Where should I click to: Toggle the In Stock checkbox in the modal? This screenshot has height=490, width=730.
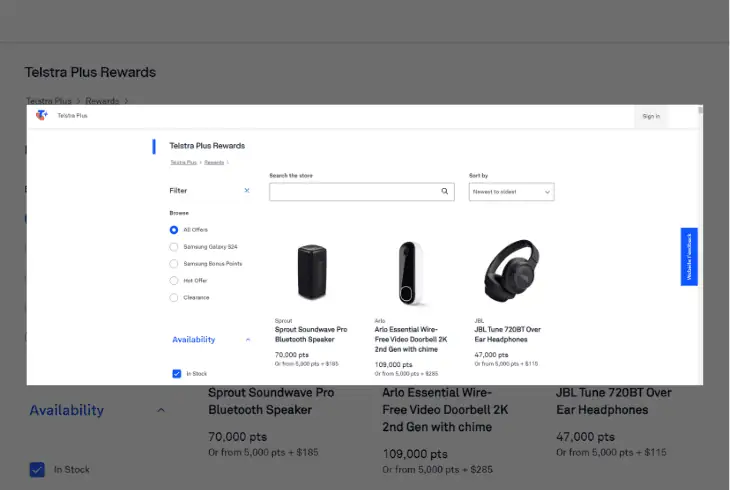point(176,374)
